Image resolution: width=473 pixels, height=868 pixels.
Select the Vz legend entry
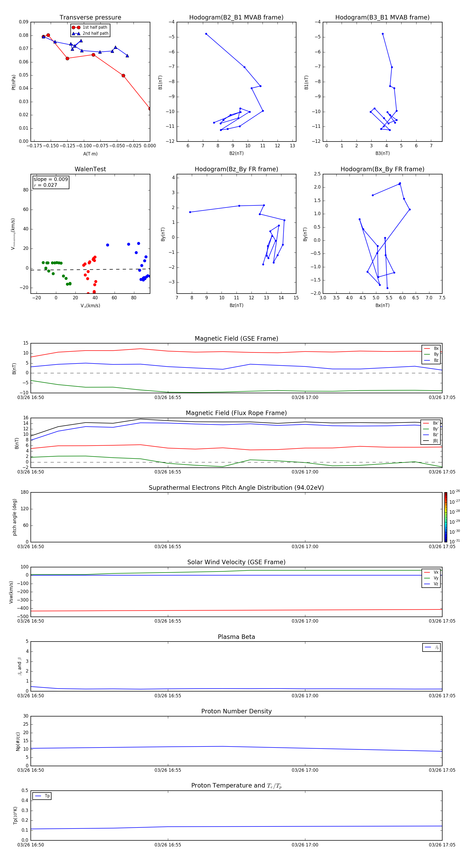[431, 584]
